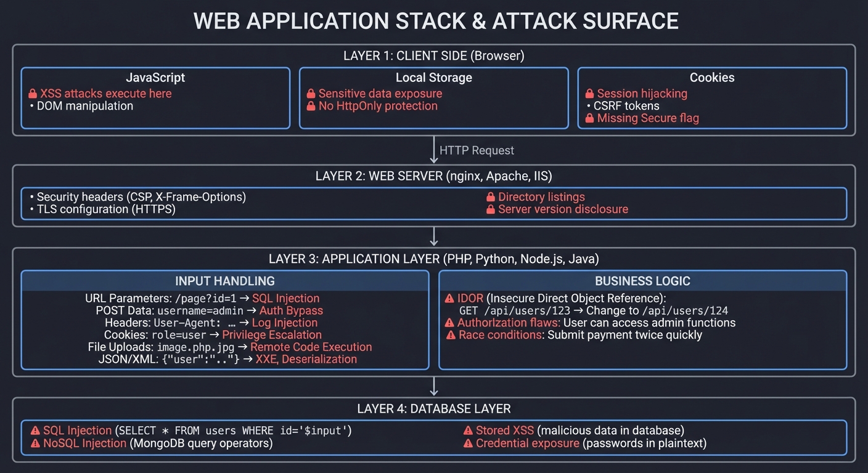
Task: Select the lock icon beside "Session hijacking"
Action: (589, 94)
